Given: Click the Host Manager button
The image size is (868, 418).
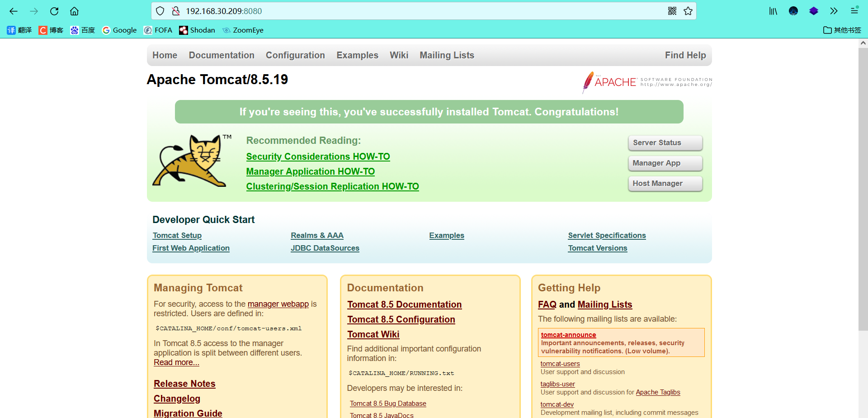Looking at the screenshot, I should 665,184.
